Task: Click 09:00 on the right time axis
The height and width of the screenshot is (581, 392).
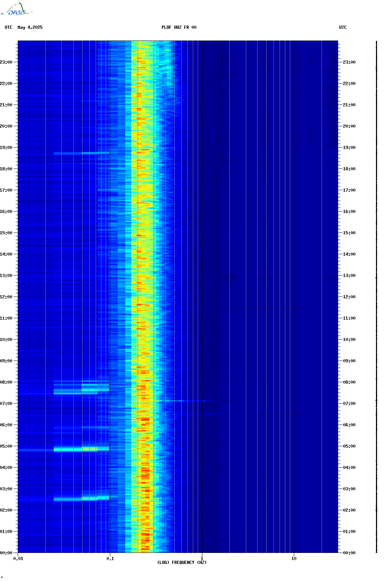Action: (349, 361)
